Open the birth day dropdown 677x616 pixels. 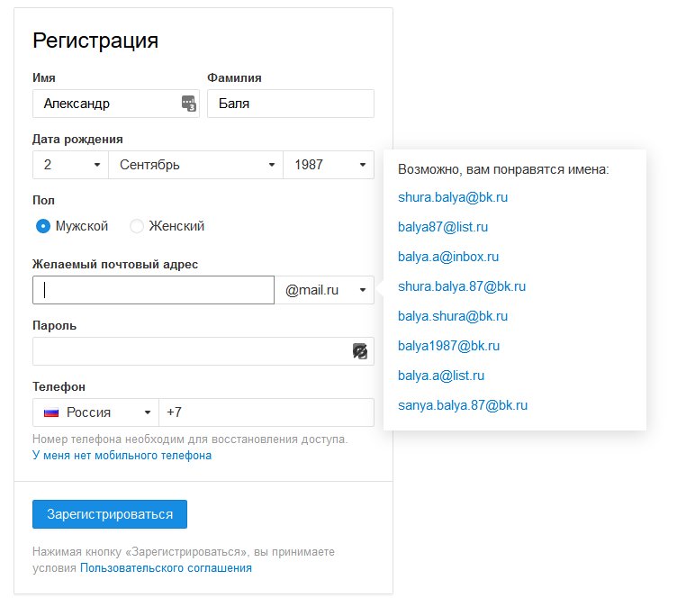[70, 165]
